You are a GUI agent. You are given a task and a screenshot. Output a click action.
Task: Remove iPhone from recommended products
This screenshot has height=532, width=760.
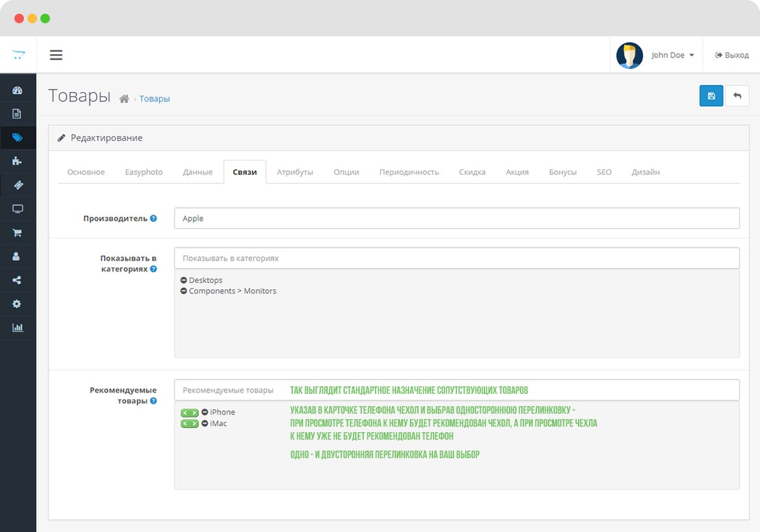pyautogui.click(x=205, y=412)
